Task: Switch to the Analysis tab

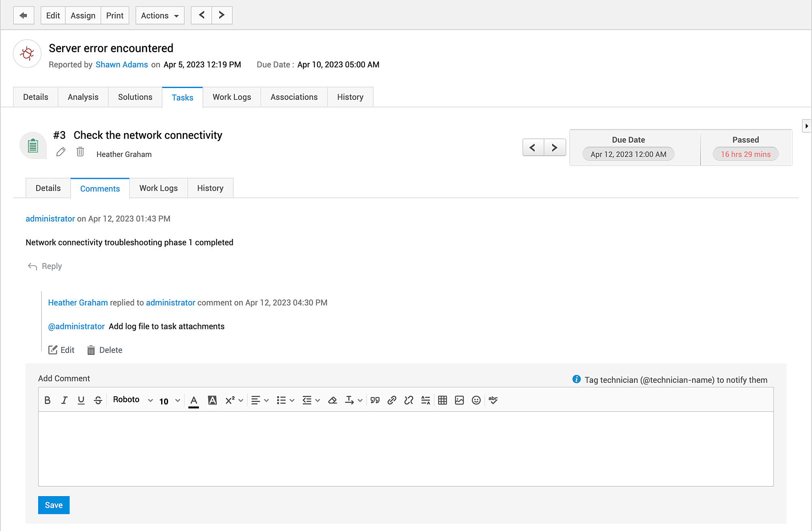Action: pos(83,97)
